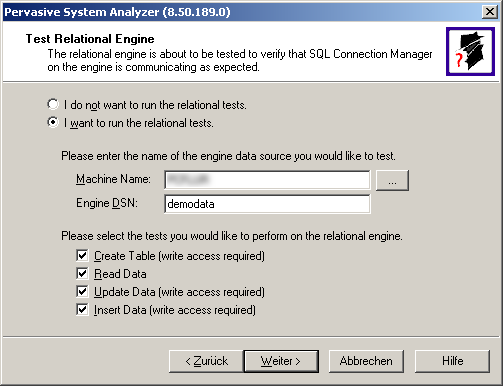Open help with the Hilfe button

pyautogui.click(x=452, y=361)
